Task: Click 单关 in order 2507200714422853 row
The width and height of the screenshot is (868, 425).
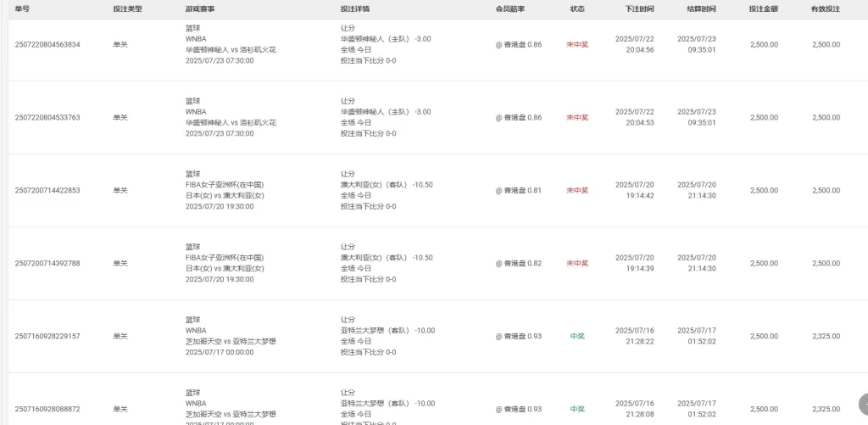Action: [120, 191]
